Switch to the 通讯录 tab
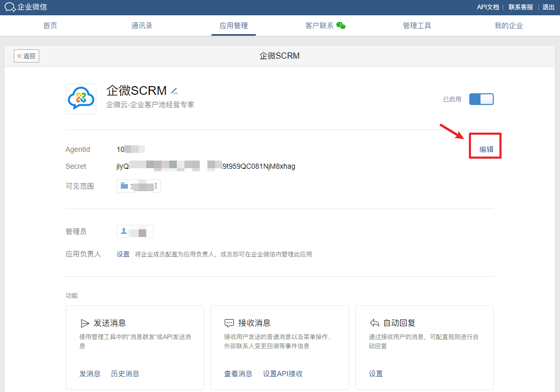Viewport: 560px width, 392px height. [142, 25]
